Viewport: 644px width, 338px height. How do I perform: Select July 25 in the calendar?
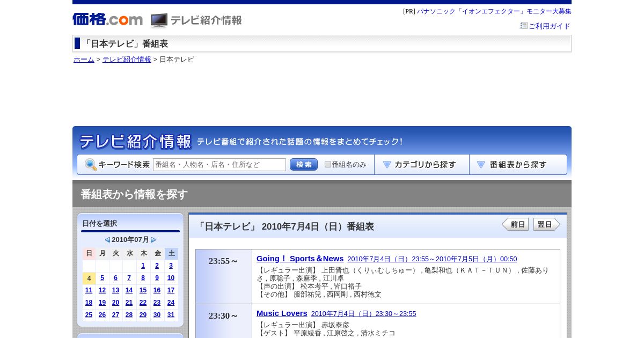point(89,315)
